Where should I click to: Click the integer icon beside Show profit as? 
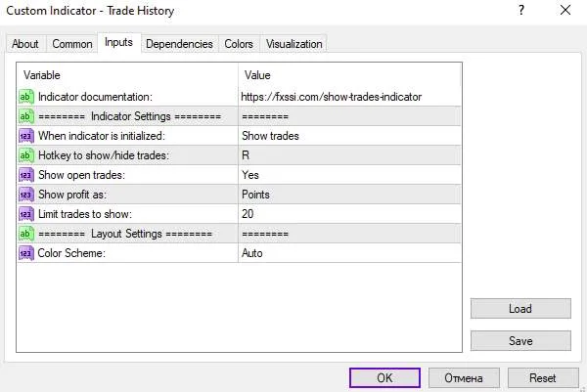click(x=26, y=195)
